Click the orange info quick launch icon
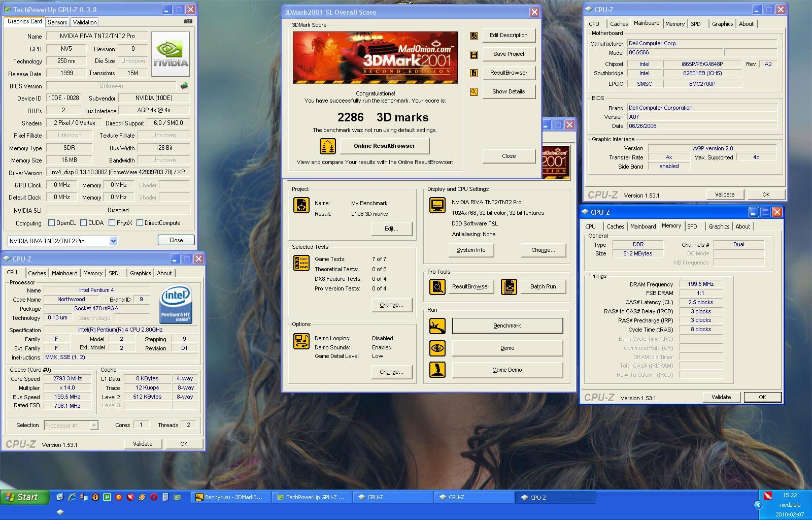The image size is (812, 520). click(95, 497)
